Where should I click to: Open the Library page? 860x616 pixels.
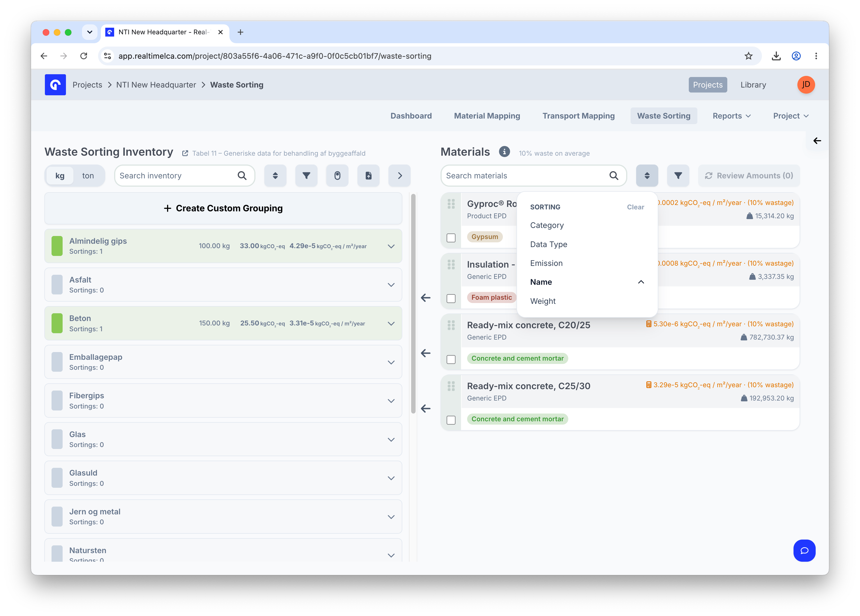[753, 85]
